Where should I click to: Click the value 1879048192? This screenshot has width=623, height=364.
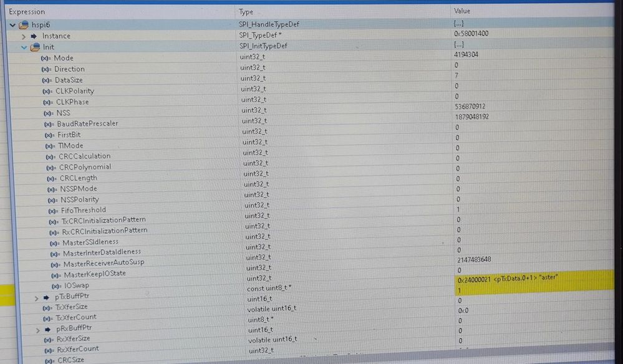click(472, 117)
